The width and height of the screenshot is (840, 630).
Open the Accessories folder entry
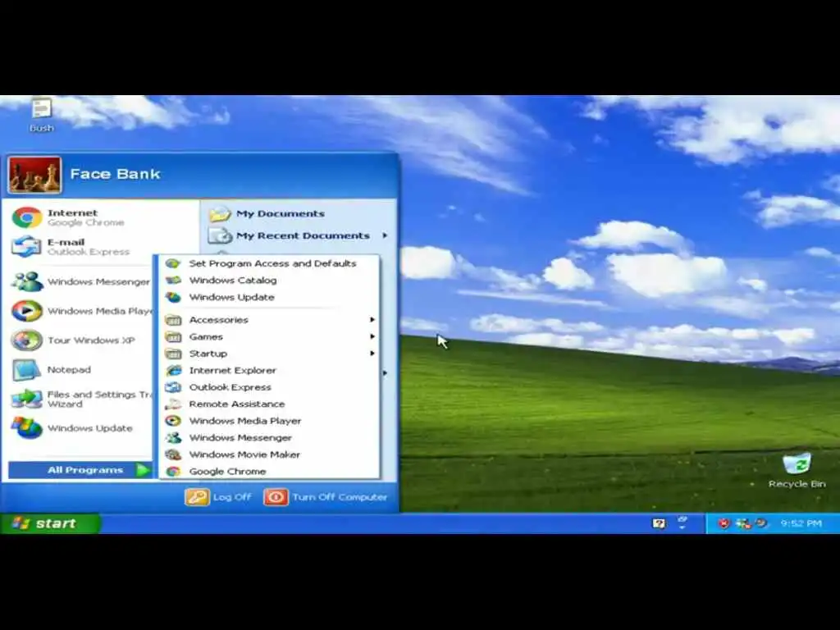click(x=270, y=320)
